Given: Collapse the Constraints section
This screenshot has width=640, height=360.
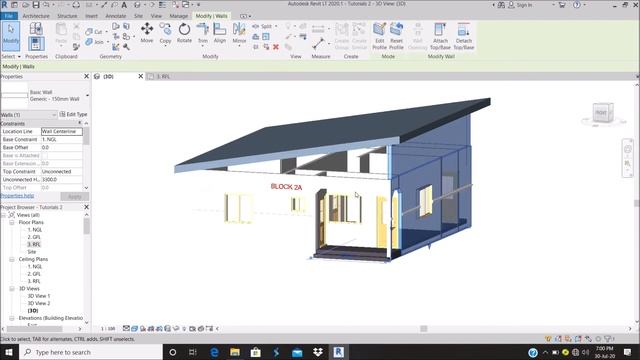Looking at the screenshot, I should [x=80, y=123].
